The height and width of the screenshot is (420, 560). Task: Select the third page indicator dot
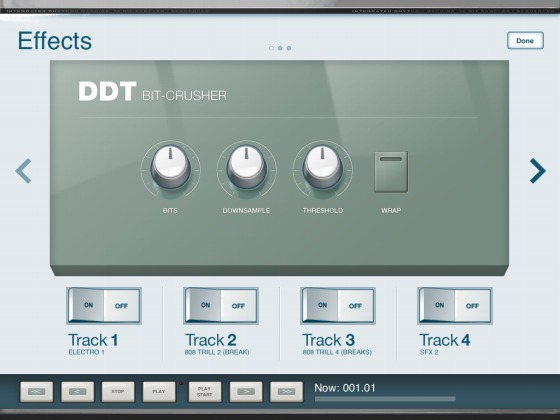(x=289, y=48)
